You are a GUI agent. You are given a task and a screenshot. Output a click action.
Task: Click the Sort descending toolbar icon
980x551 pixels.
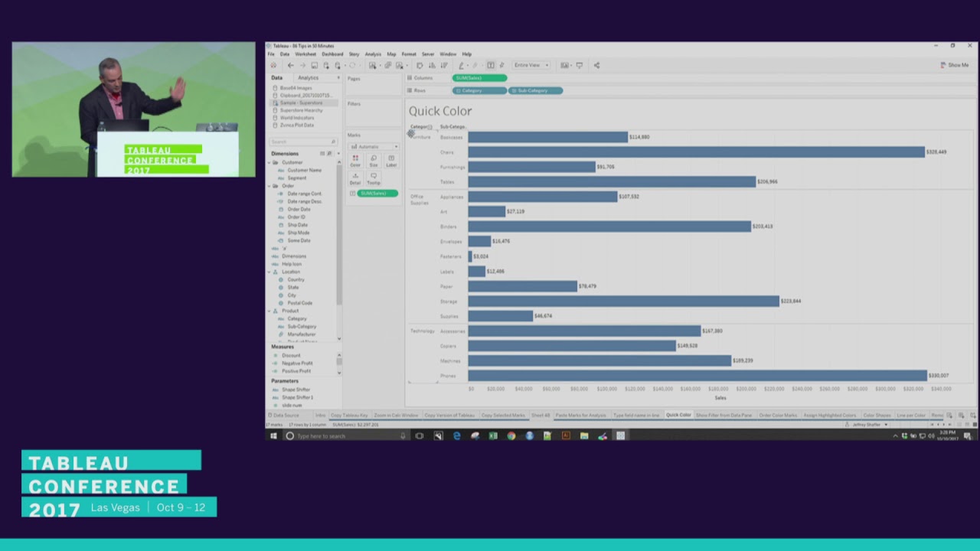[444, 65]
